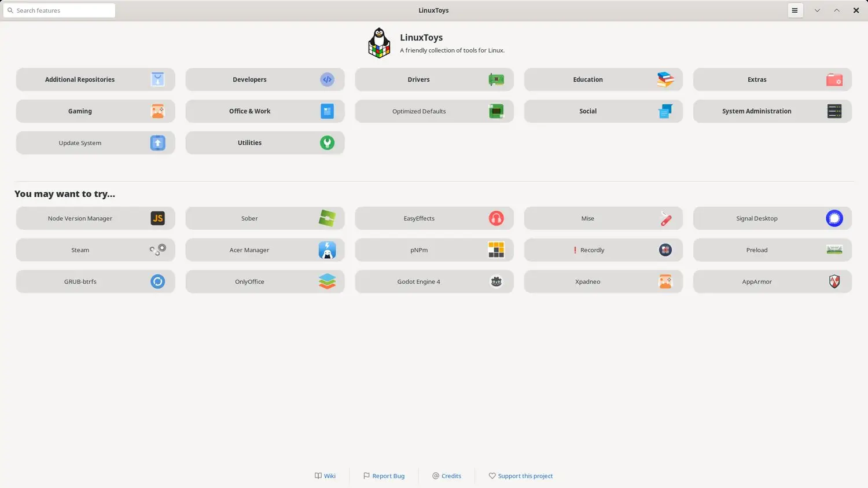
Task: Click the Update System arrow icon
Action: tap(157, 143)
